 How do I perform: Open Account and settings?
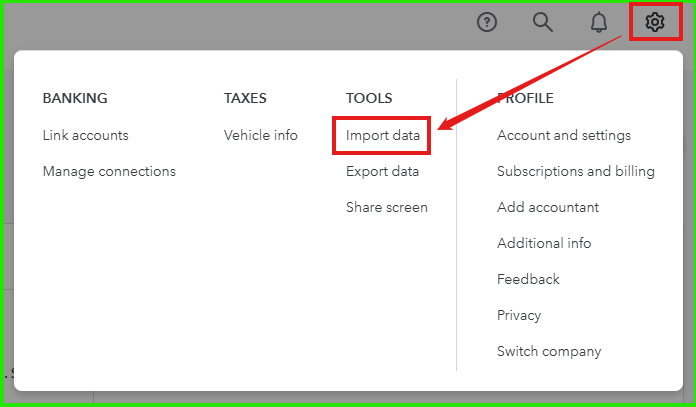coord(564,135)
